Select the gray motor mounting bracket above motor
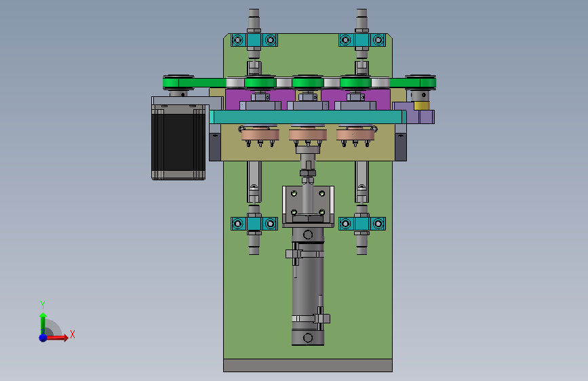The width and height of the screenshot is (588, 381). (187, 100)
